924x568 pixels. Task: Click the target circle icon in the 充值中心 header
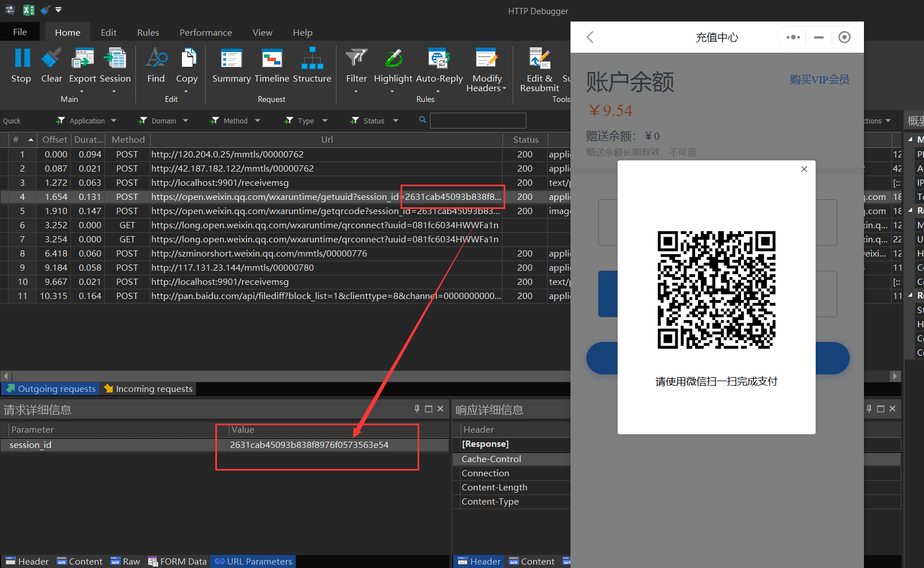click(844, 37)
